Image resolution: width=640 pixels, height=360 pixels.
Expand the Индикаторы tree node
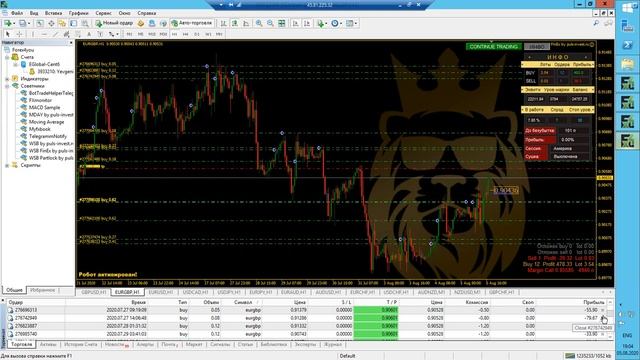tap(7, 79)
